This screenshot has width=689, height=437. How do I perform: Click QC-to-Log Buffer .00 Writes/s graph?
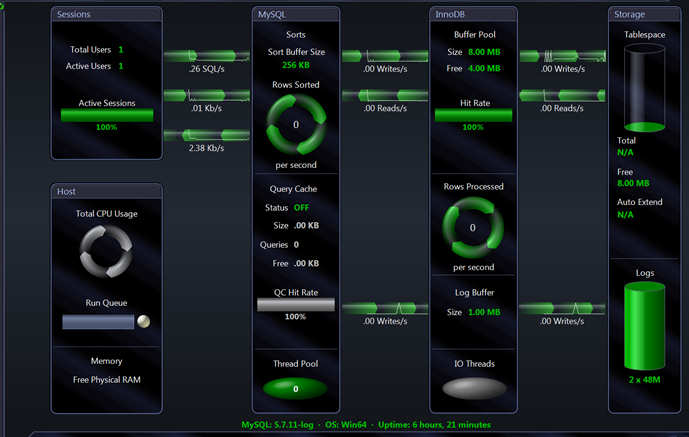(385, 308)
